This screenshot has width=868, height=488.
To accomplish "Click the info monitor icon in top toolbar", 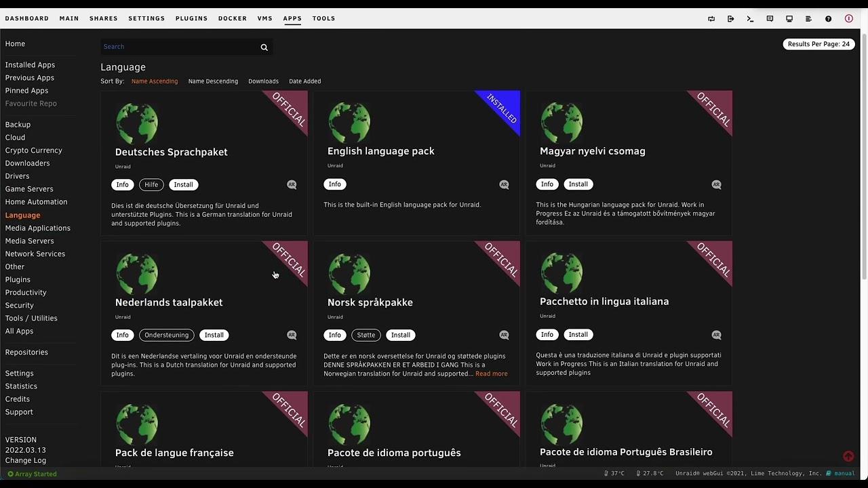I will point(789,19).
